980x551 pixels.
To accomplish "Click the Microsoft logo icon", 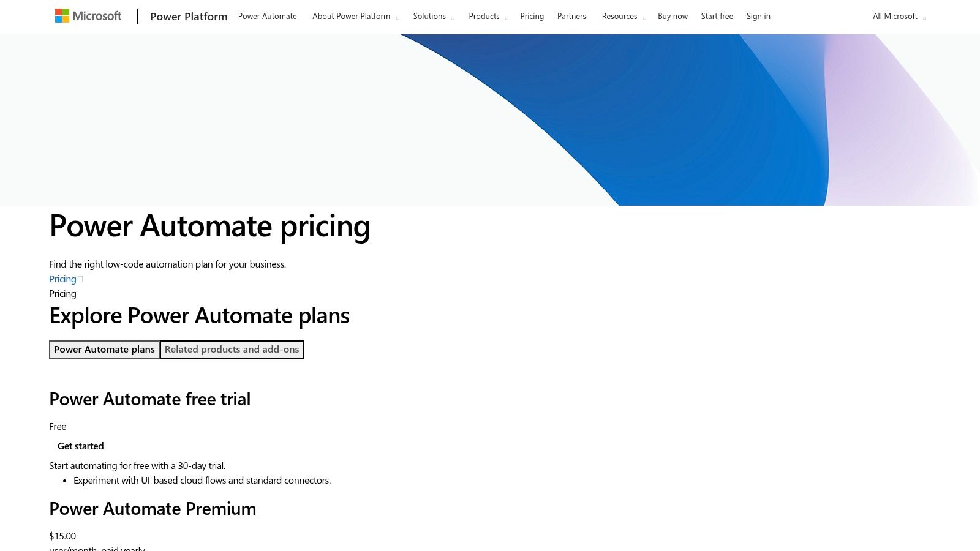I will [x=61, y=15].
